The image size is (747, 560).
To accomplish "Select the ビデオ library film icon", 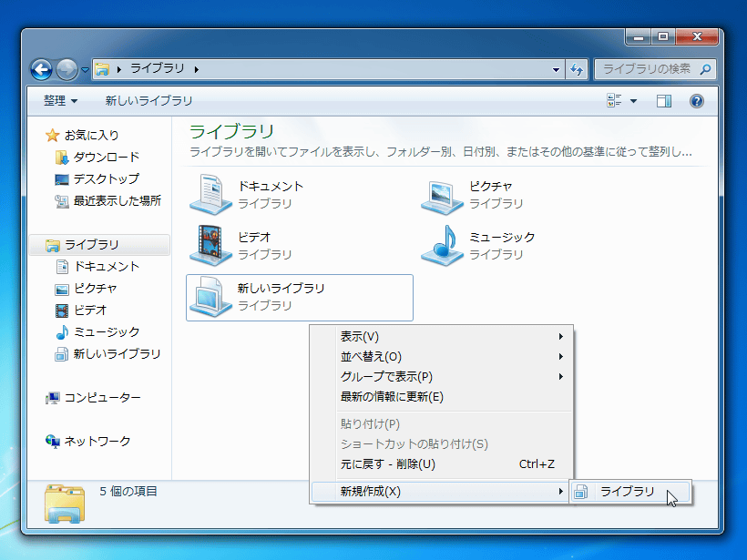I will [210, 245].
